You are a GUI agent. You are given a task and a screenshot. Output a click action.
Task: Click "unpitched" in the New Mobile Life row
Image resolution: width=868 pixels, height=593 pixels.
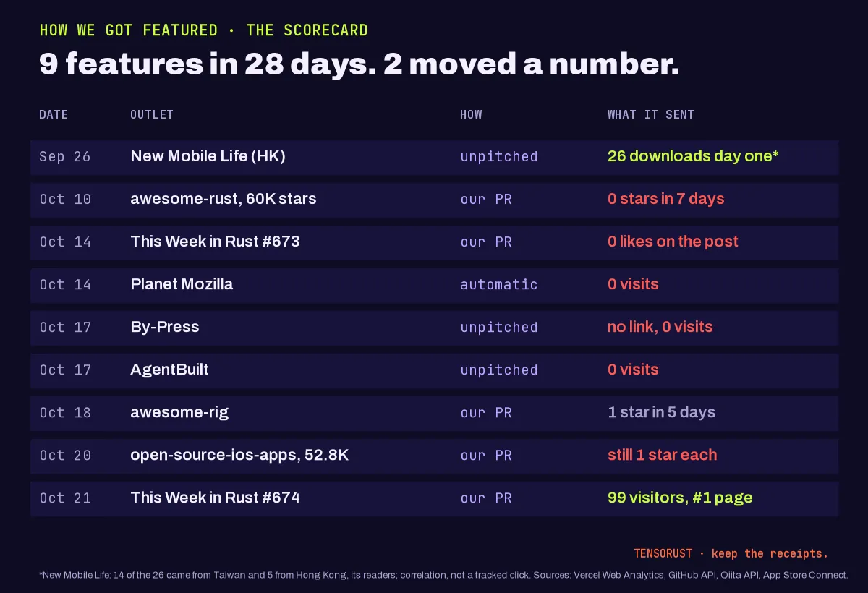point(499,157)
